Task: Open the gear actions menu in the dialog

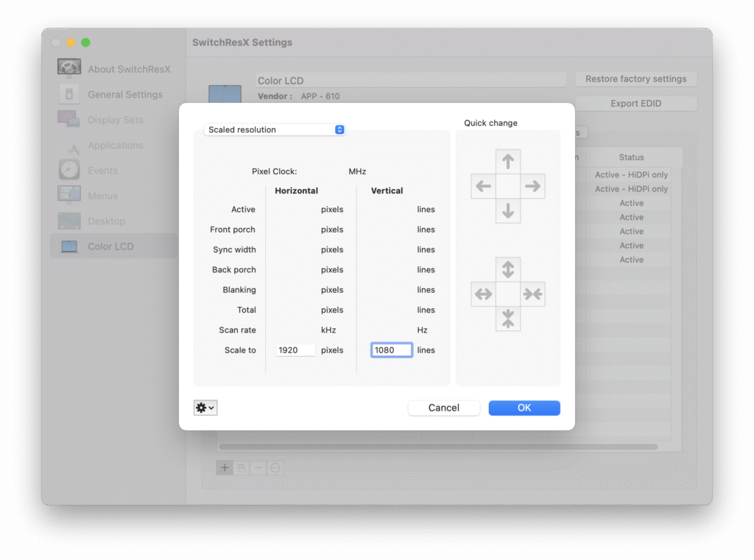Action: (x=205, y=408)
